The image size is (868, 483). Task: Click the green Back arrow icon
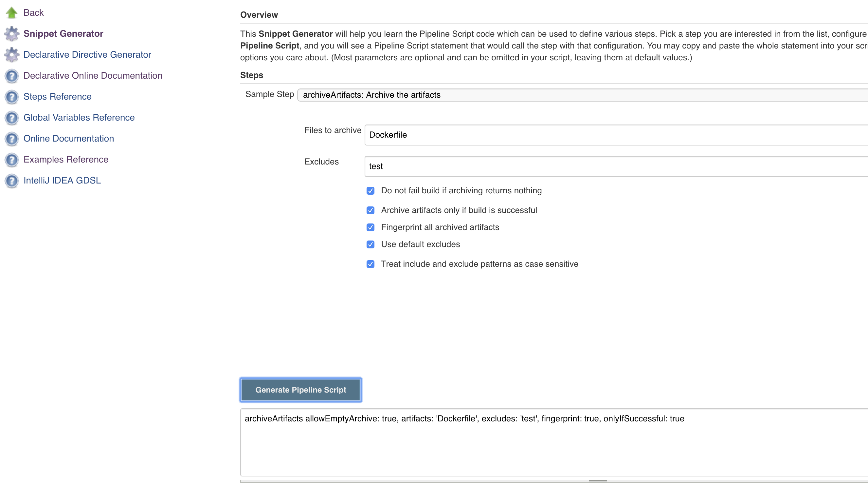tap(11, 13)
